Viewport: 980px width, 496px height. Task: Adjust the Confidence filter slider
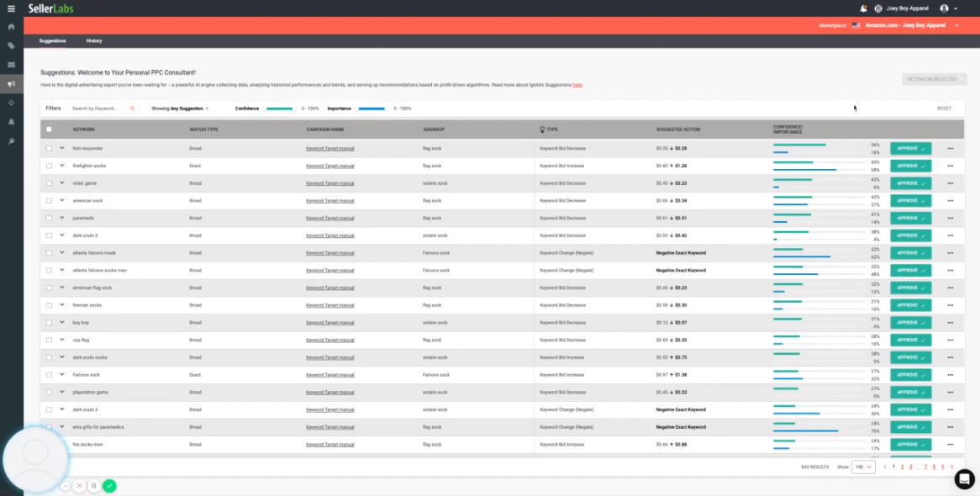(279, 108)
